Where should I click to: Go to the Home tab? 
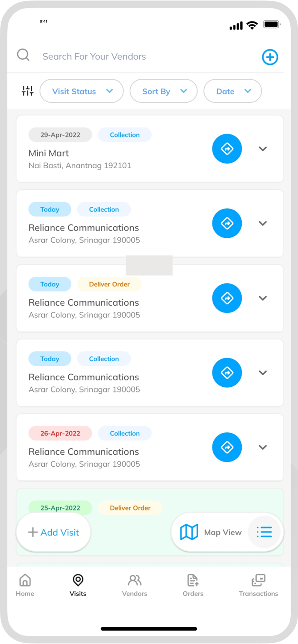coord(25,586)
